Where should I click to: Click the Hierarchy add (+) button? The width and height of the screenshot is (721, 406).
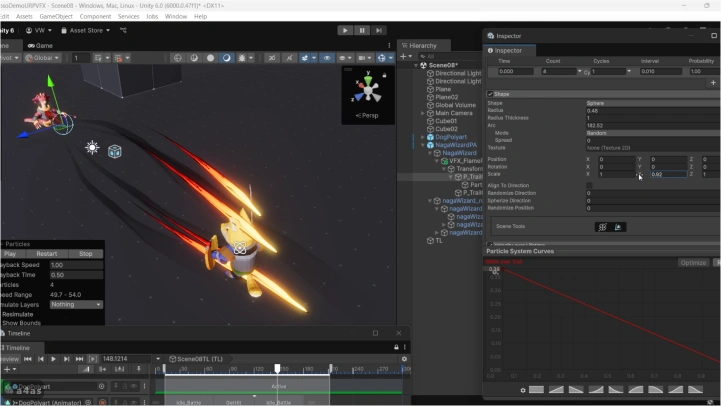(403, 57)
